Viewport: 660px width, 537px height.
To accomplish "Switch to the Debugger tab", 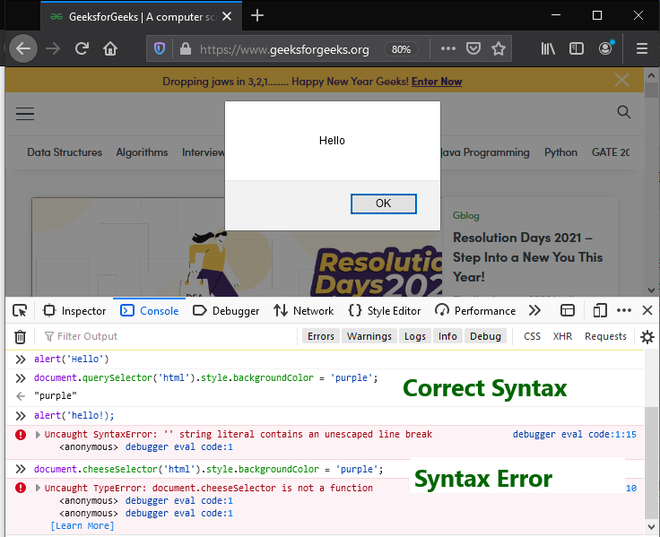I will tap(226, 311).
